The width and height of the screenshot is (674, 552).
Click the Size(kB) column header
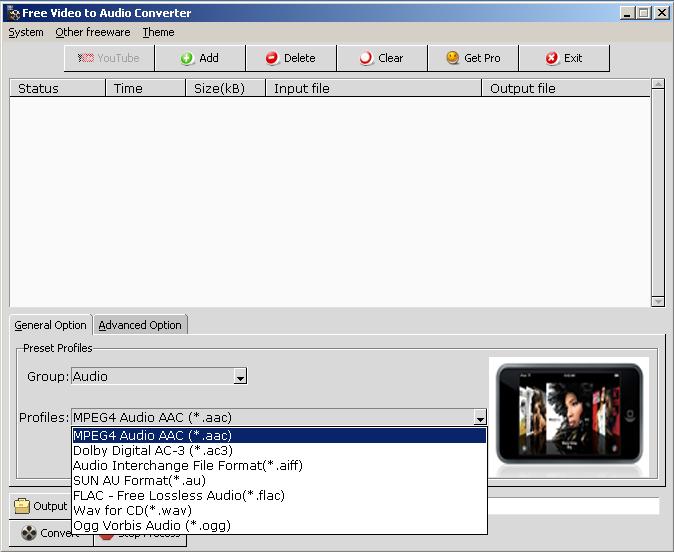point(226,88)
